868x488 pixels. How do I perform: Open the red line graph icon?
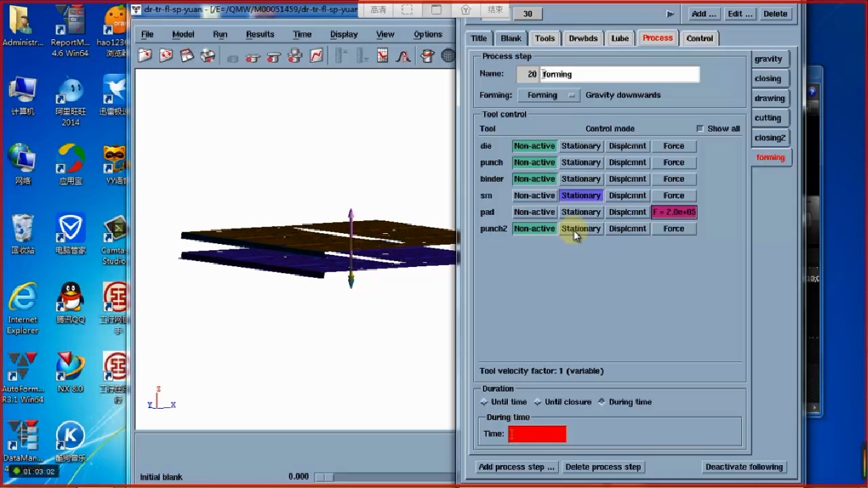pos(316,56)
